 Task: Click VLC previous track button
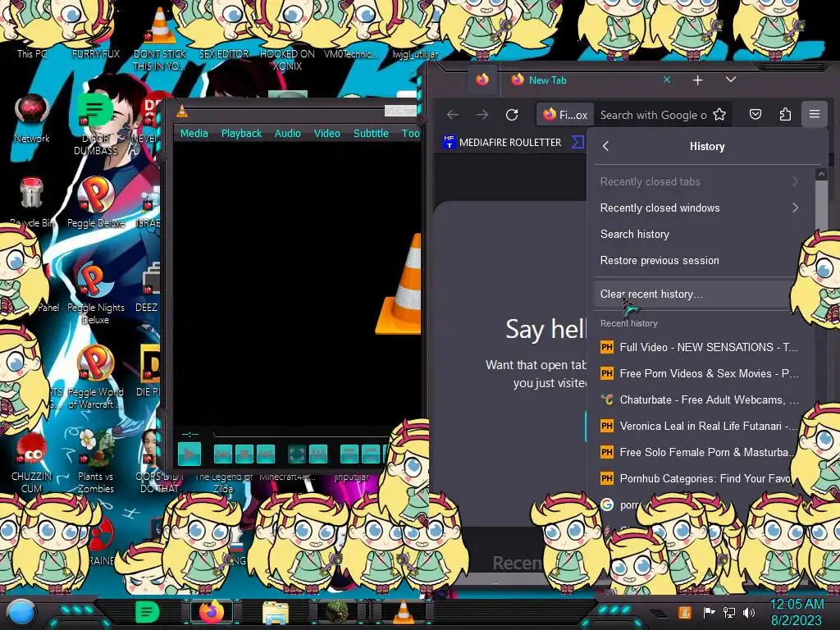223,454
